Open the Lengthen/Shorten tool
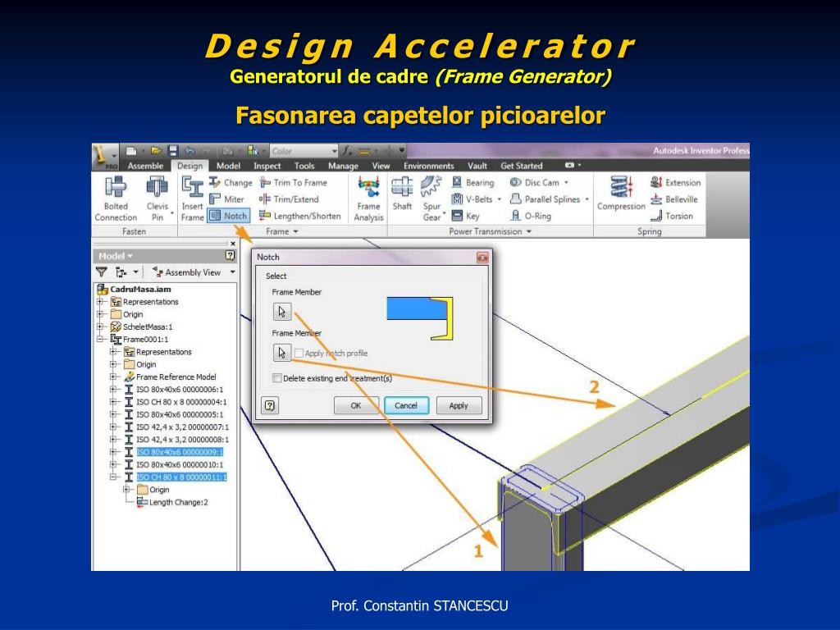This screenshot has width=840, height=630. tap(300, 216)
